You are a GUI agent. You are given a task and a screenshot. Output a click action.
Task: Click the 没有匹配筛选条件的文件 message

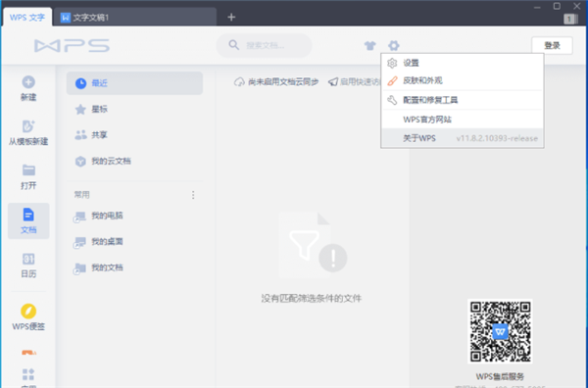coord(312,299)
